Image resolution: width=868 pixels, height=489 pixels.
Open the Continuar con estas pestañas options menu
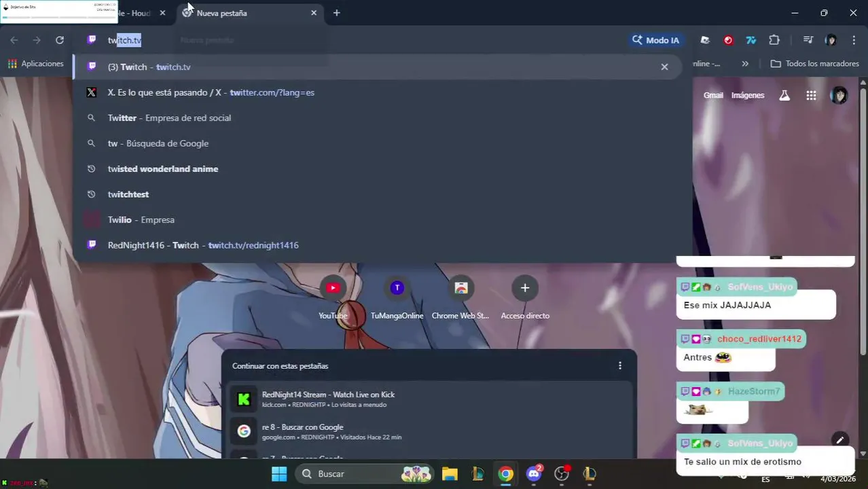point(619,365)
